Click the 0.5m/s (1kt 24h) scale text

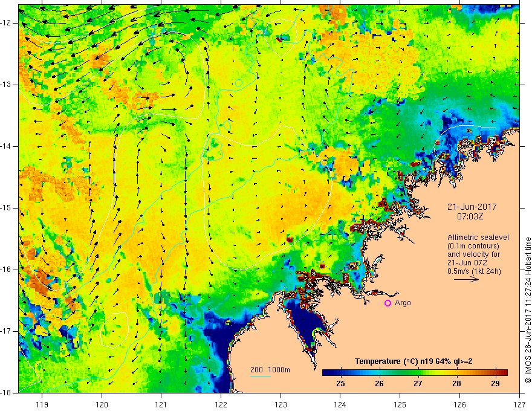474,271
